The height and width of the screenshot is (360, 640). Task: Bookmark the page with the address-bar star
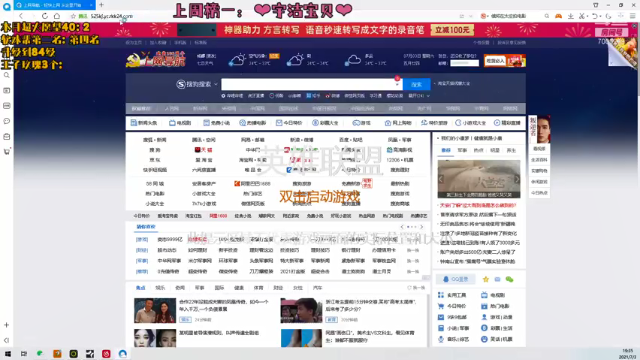[x=73, y=16]
